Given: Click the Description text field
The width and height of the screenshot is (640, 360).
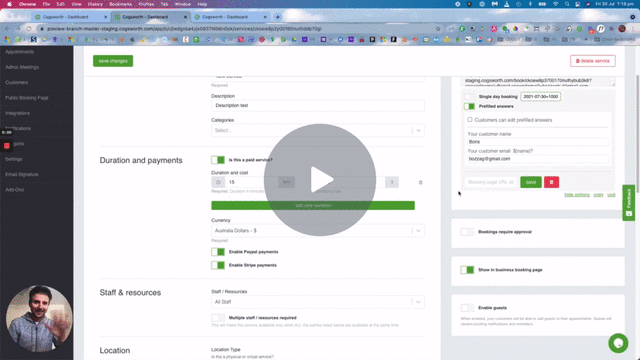Looking at the screenshot, I should [318, 105].
